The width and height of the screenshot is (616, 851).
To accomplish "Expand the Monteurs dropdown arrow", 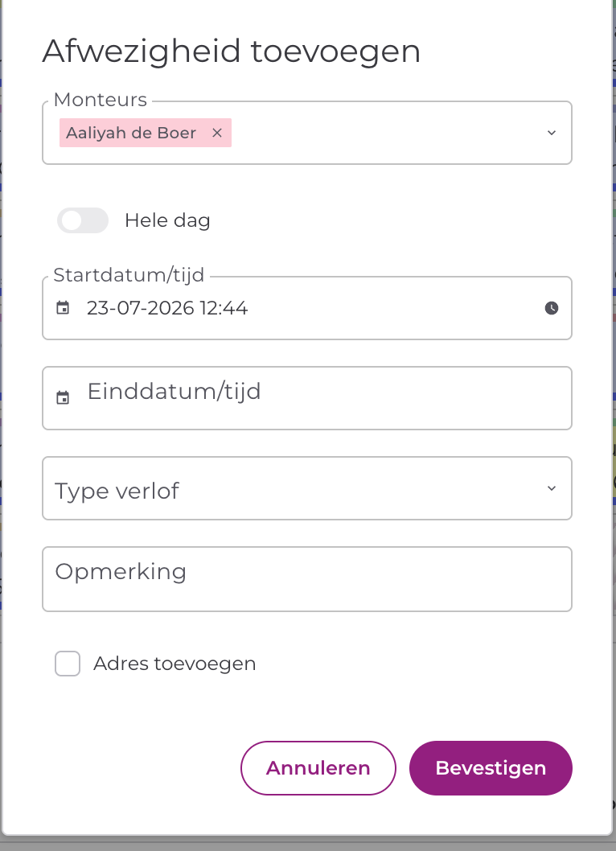I will coord(552,133).
